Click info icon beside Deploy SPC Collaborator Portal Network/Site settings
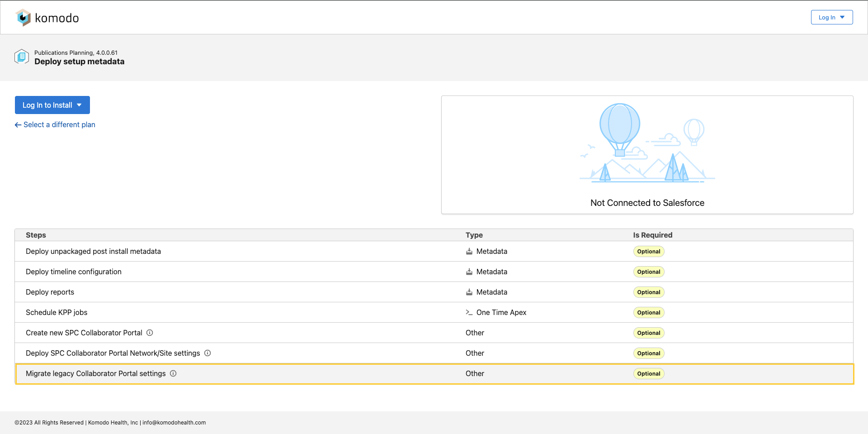 pos(208,353)
